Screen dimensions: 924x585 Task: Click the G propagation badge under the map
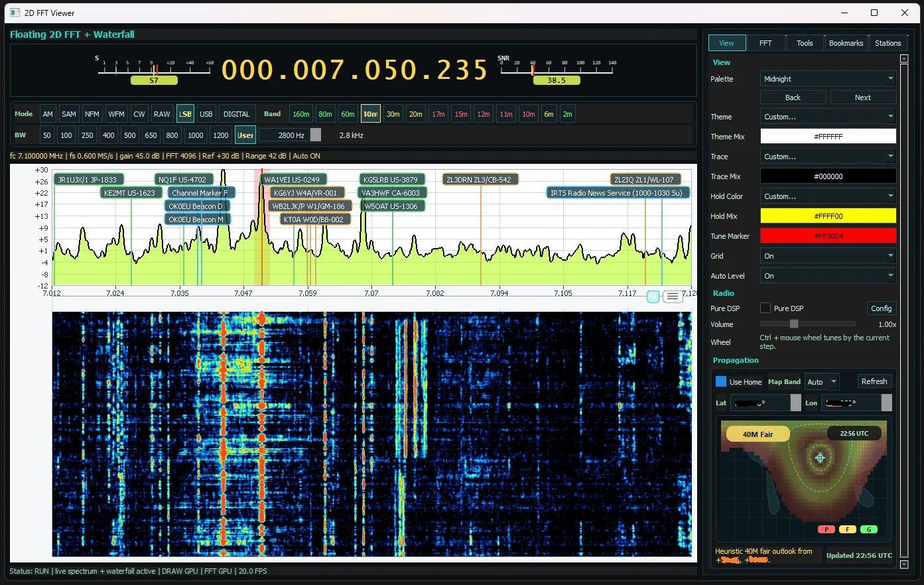(868, 529)
